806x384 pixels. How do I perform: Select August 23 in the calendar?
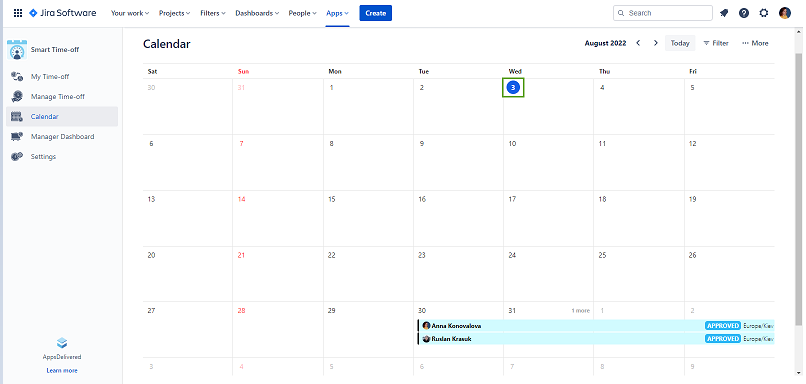click(x=459, y=274)
